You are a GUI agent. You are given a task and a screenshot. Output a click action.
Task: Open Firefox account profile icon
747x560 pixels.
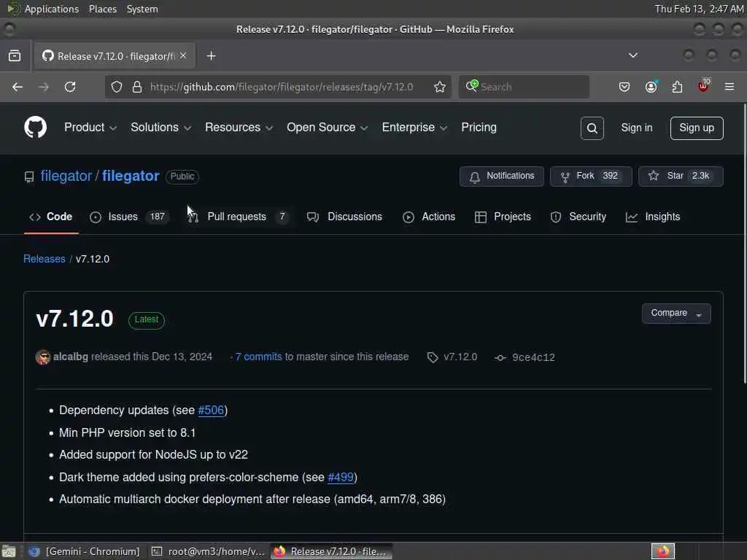(x=651, y=87)
